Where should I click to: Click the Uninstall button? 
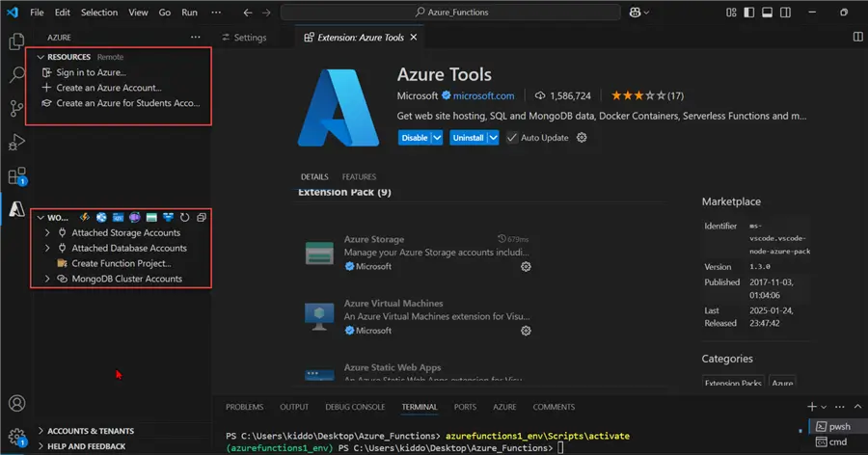click(x=469, y=138)
